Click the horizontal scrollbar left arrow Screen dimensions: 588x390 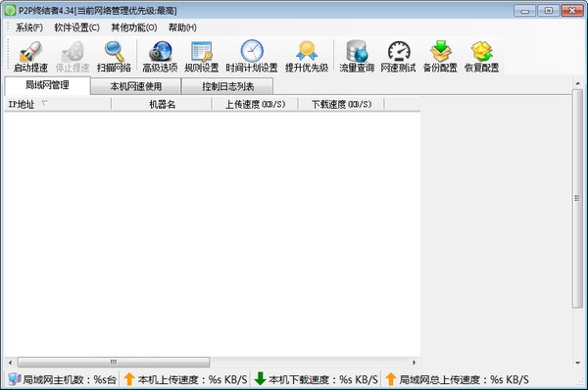click(x=10, y=363)
